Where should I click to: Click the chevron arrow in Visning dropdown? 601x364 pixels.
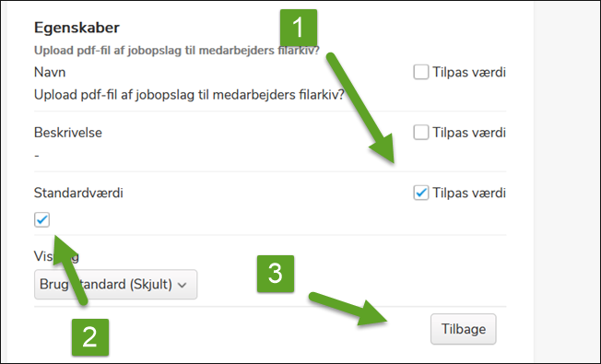(183, 285)
